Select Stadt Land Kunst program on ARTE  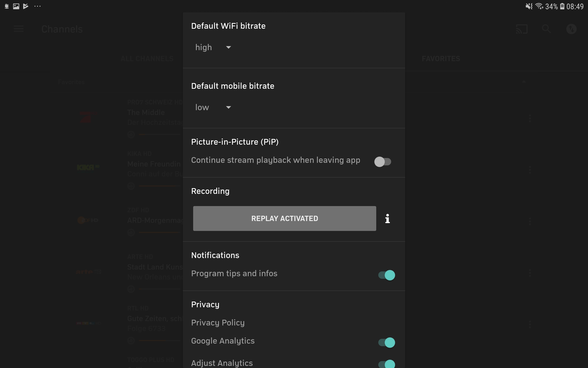click(155, 267)
